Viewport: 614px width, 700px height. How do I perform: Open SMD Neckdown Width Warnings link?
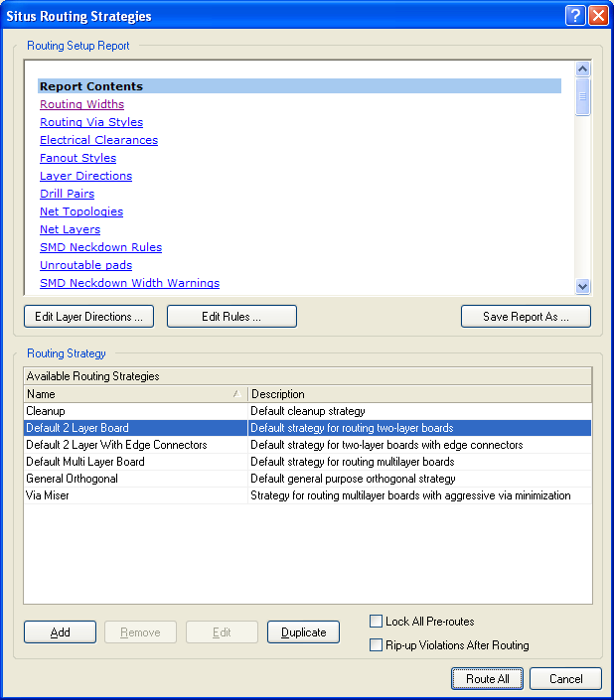pyautogui.click(x=129, y=283)
